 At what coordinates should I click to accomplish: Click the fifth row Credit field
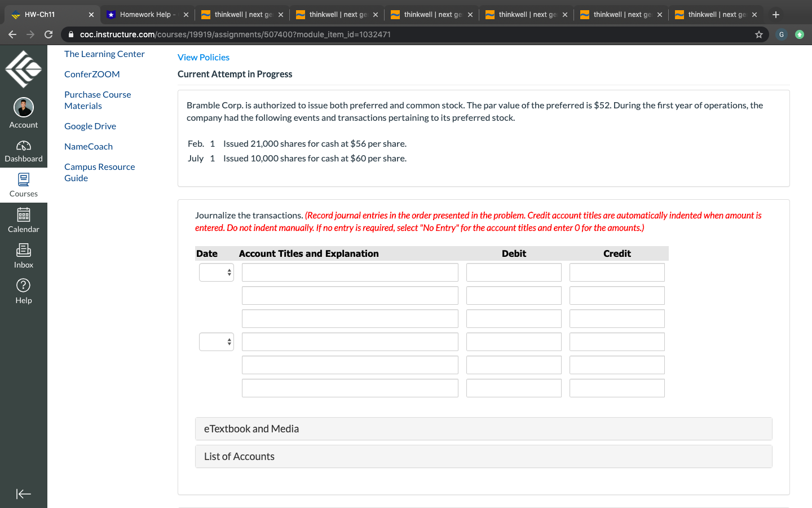(617, 365)
